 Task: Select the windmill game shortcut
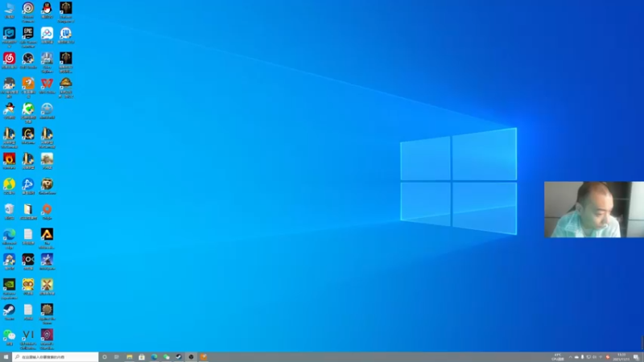point(47,287)
